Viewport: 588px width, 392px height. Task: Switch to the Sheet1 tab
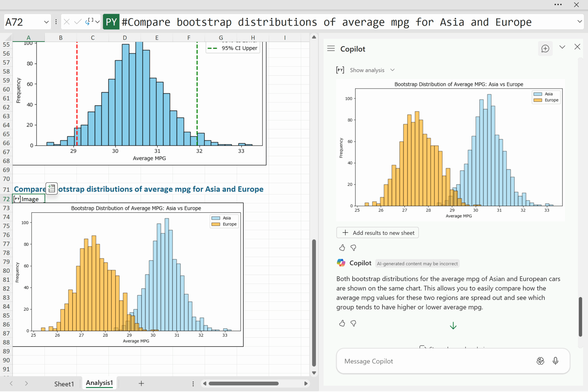[64, 384]
